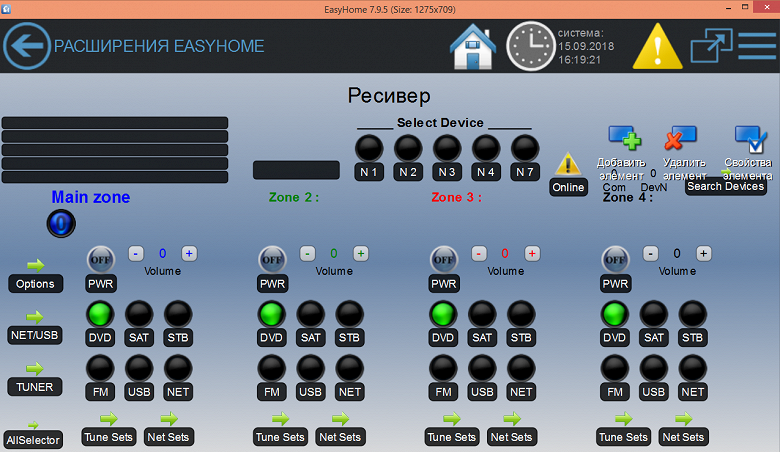Open Zone 3 Tune Sets
780x452 pixels.
click(452, 437)
